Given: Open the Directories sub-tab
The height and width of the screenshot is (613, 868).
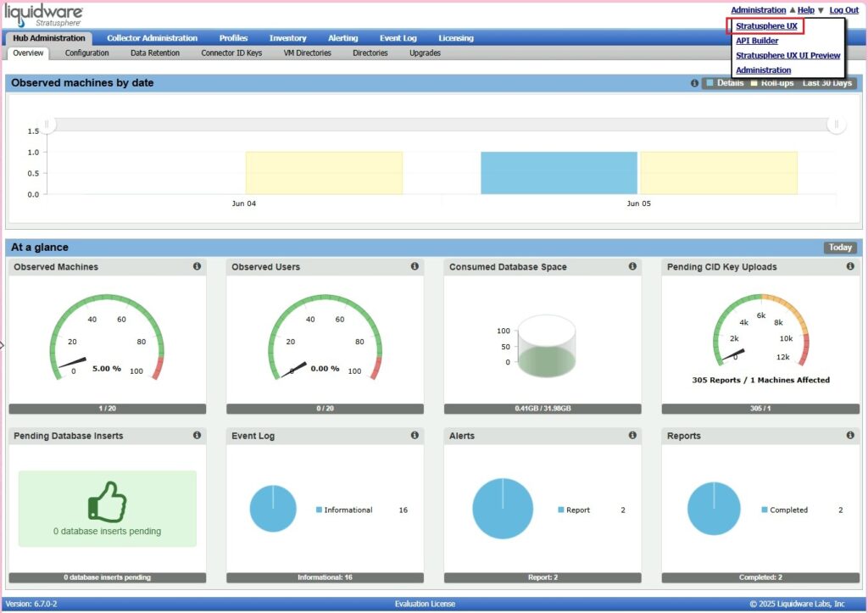Looking at the screenshot, I should pyautogui.click(x=370, y=53).
